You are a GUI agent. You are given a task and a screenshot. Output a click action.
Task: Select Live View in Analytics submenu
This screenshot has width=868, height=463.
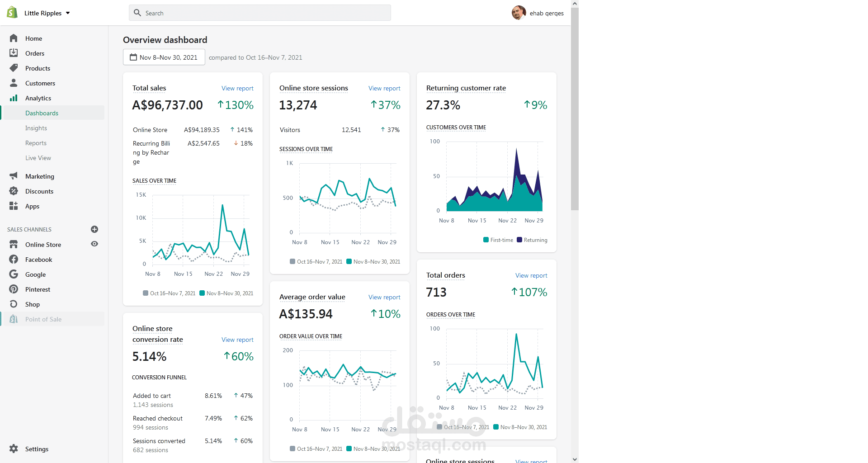click(x=38, y=158)
